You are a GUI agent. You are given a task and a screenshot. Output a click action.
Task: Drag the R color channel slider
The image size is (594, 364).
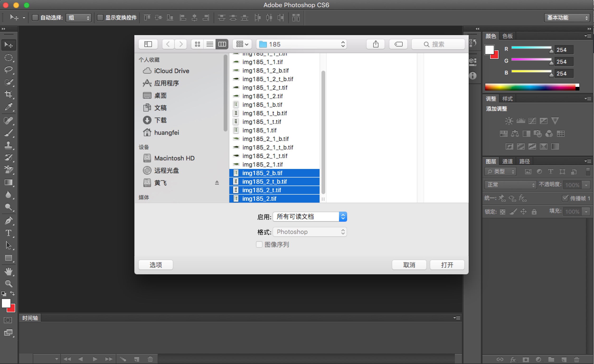coord(550,50)
